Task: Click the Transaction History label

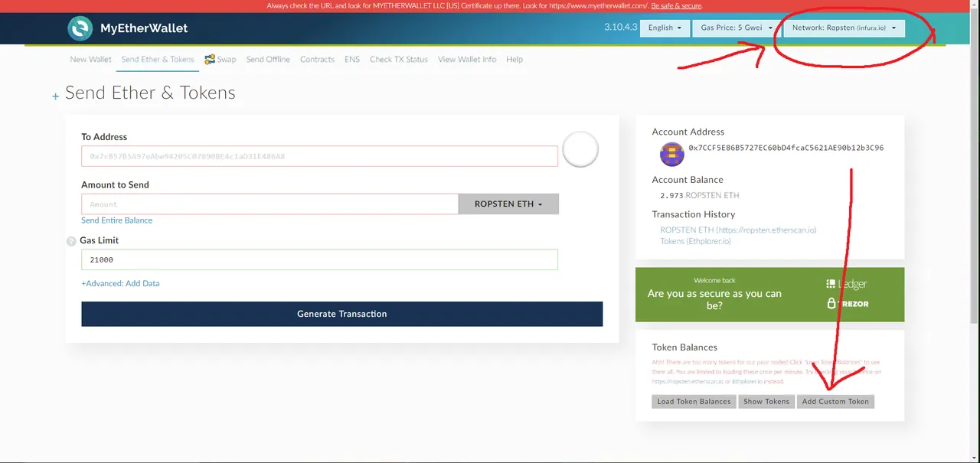Action: click(x=694, y=214)
